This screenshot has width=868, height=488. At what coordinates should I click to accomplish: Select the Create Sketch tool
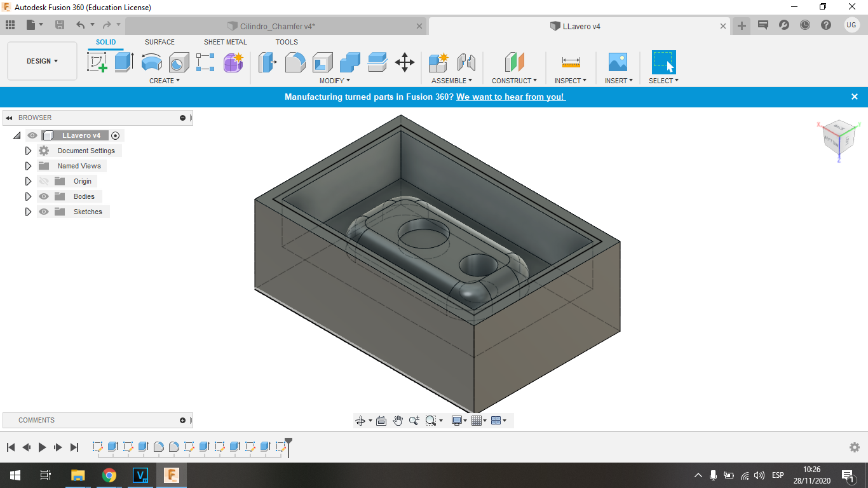coord(97,62)
